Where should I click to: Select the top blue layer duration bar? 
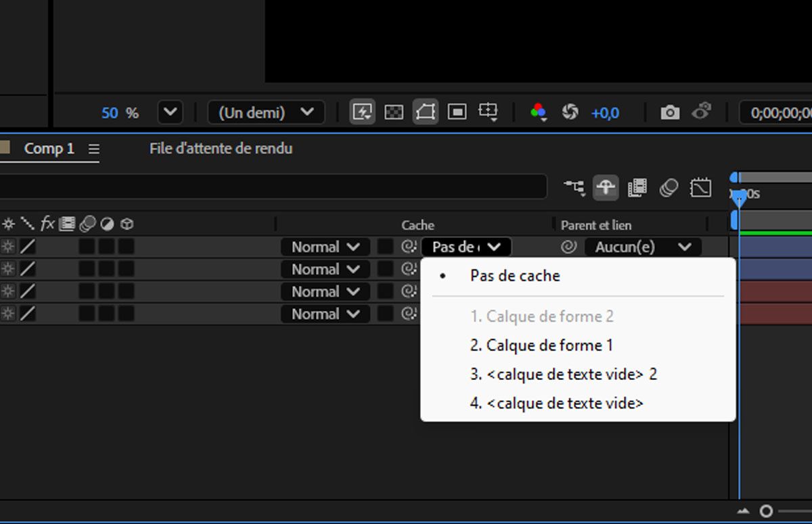point(776,247)
